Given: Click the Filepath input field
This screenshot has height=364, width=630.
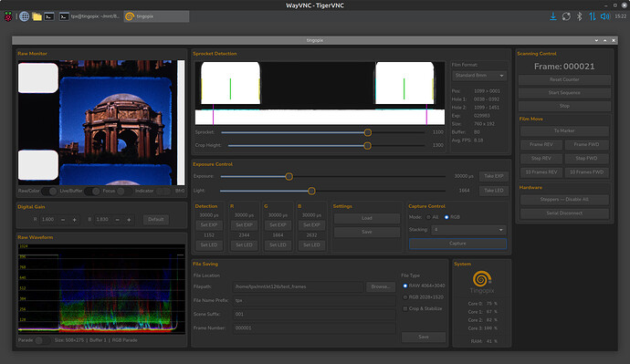Looking at the screenshot, I should pyautogui.click(x=299, y=286).
